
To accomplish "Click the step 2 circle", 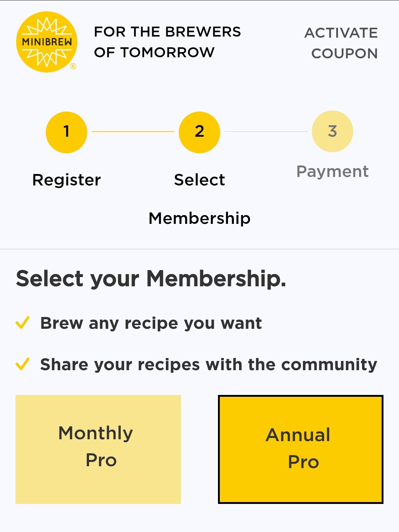I will 199,132.
